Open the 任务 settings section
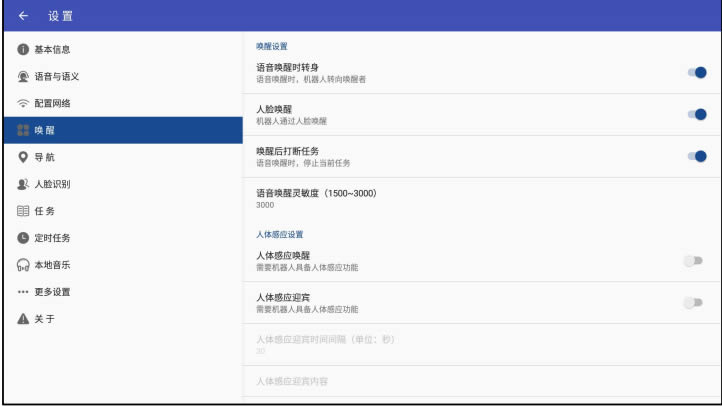Screen dimensions: 722x407 45,211
